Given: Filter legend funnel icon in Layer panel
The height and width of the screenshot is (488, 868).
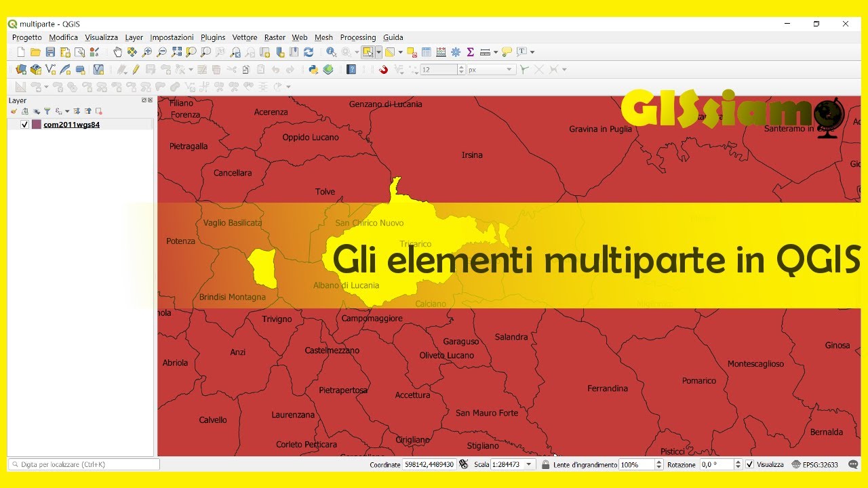Looking at the screenshot, I should tap(47, 111).
